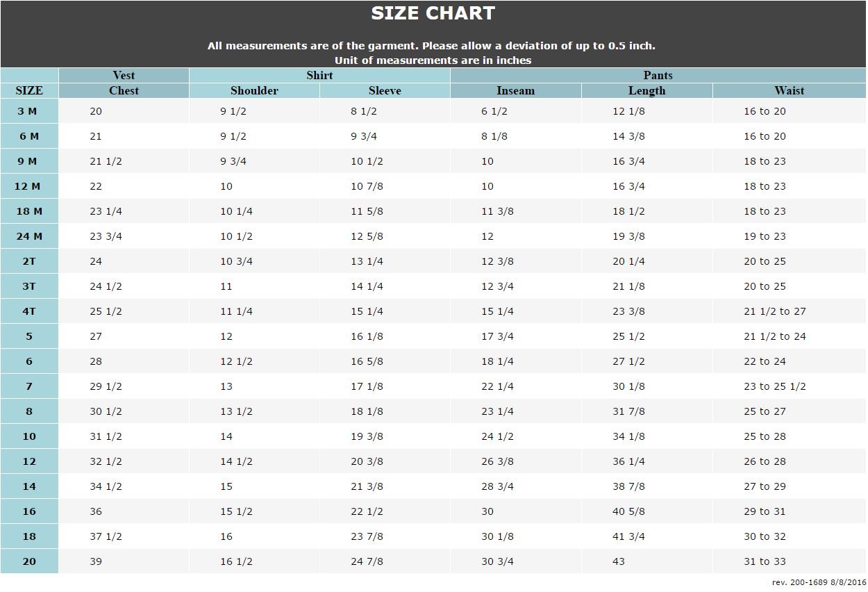The width and height of the screenshot is (868, 592).
Task: Click the SIZE CHART title
Action: point(433,14)
